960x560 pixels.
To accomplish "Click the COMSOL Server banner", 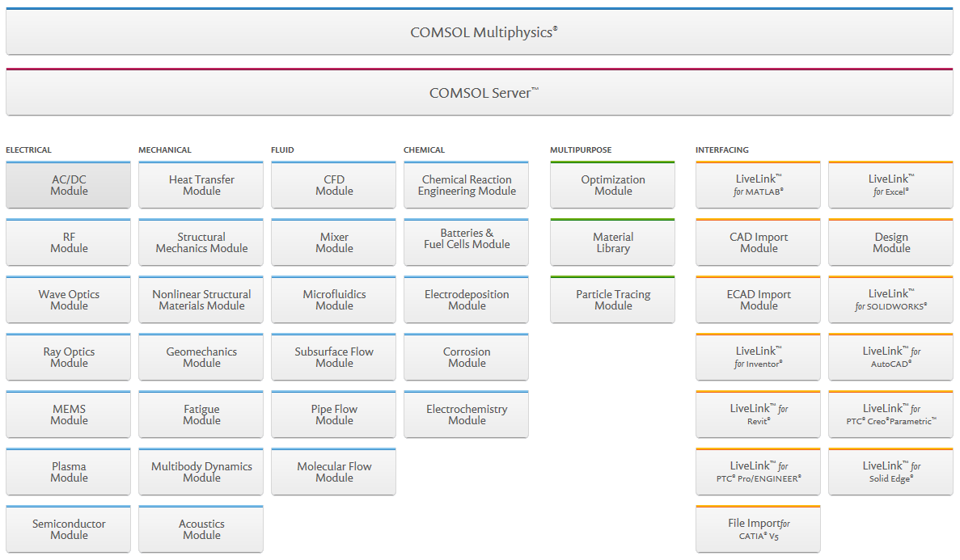I will pyautogui.click(x=483, y=93).
